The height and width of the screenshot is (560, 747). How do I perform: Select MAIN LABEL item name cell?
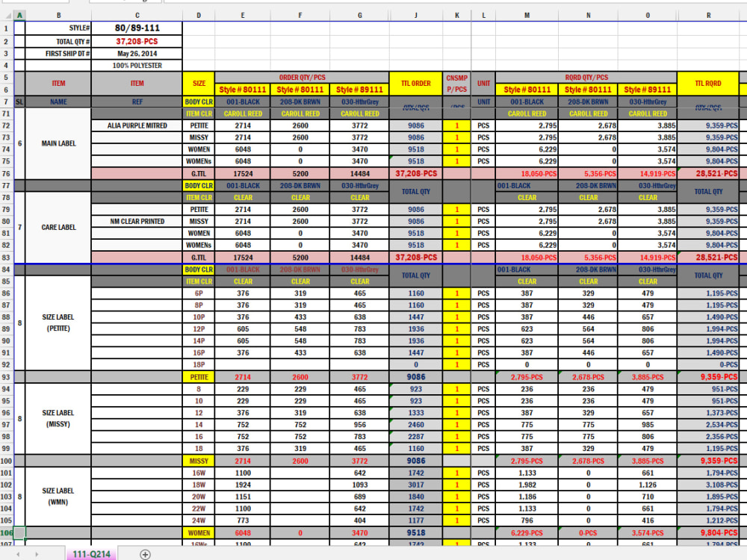coord(58,143)
